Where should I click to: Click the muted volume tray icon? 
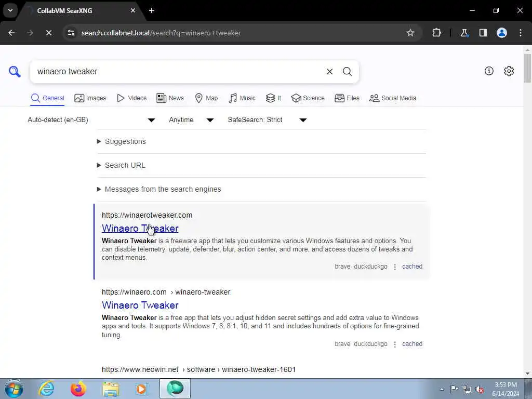480,390
